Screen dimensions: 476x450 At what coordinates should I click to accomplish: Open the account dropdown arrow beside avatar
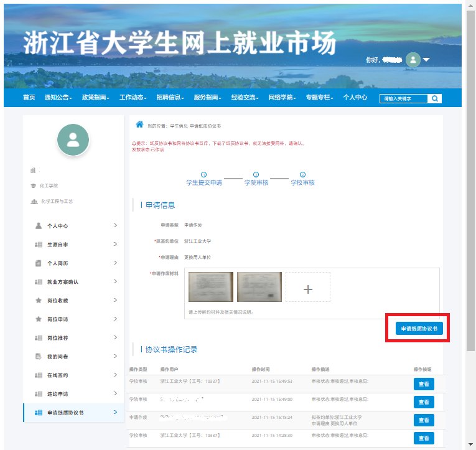tap(427, 60)
